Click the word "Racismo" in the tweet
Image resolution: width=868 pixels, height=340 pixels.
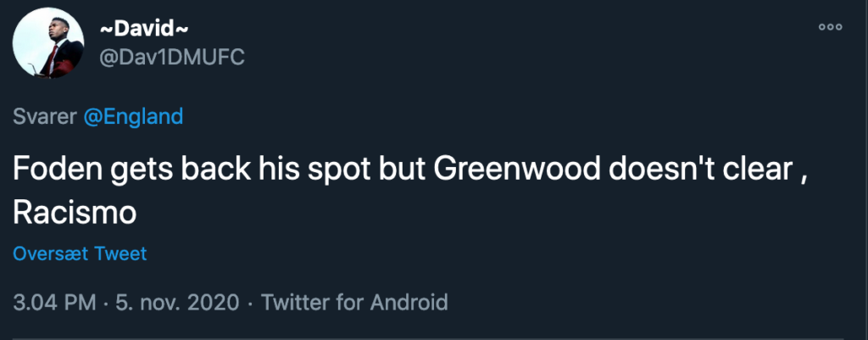click(x=75, y=212)
